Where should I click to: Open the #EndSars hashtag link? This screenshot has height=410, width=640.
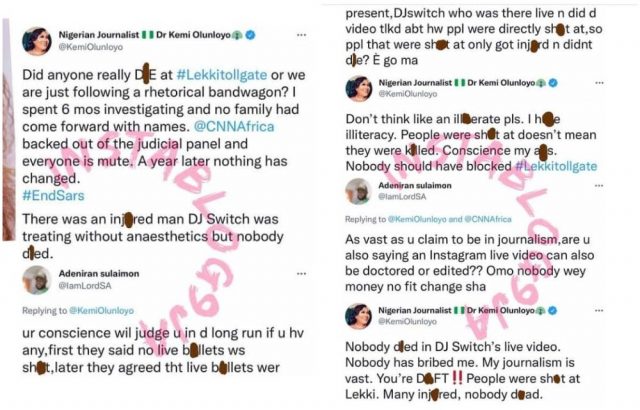click(53, 195)
